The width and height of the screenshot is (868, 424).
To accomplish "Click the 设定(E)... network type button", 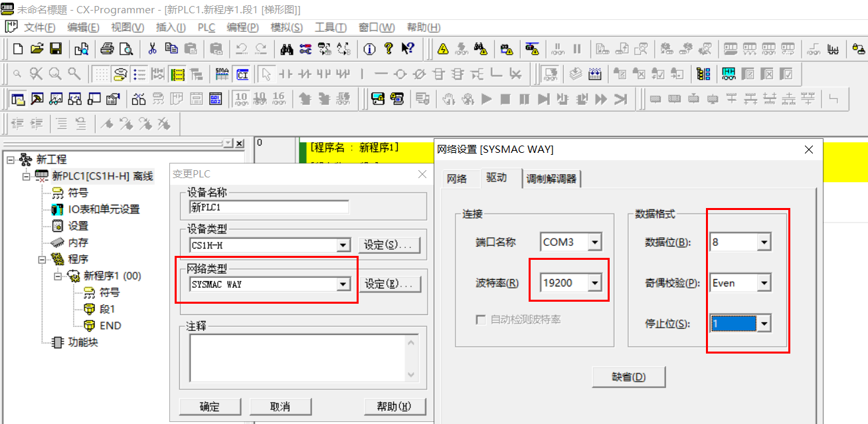I will pos(390,284).
